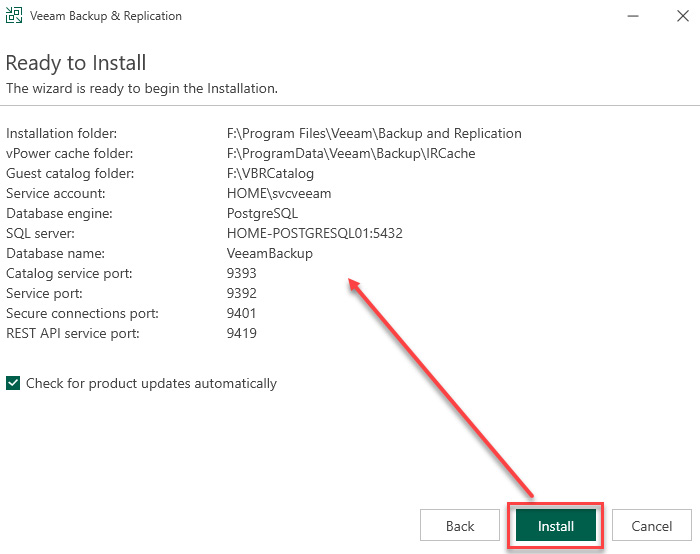Image resolution: width=700 pixels, height=554 pixels.
Task: Click the Database engine label
Action: (59, 213)
